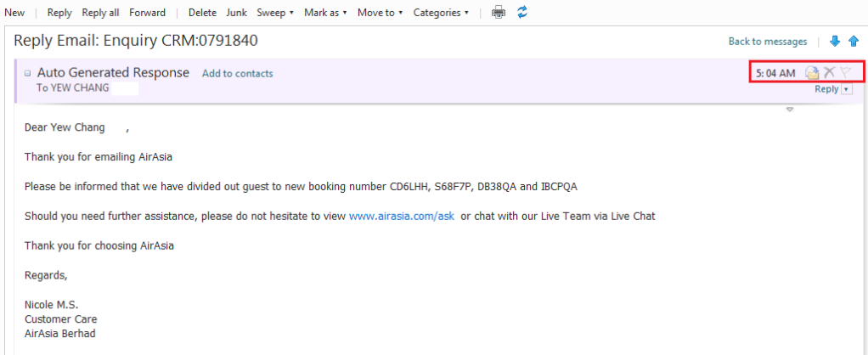Open the www.airasia.com/ask link

click(401, 217)
